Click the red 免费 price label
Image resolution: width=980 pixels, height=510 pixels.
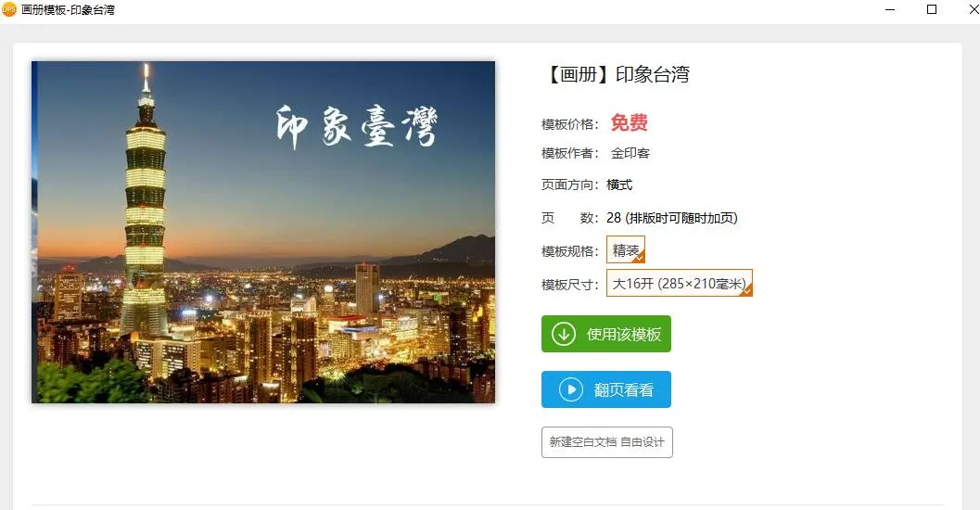pyautogui.click(x=629, y=122)
